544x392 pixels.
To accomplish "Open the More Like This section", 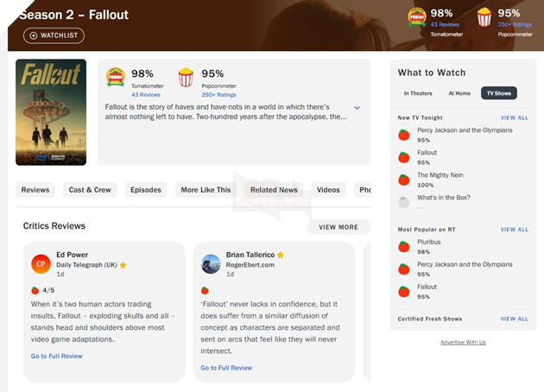I will tap(206, 190).
